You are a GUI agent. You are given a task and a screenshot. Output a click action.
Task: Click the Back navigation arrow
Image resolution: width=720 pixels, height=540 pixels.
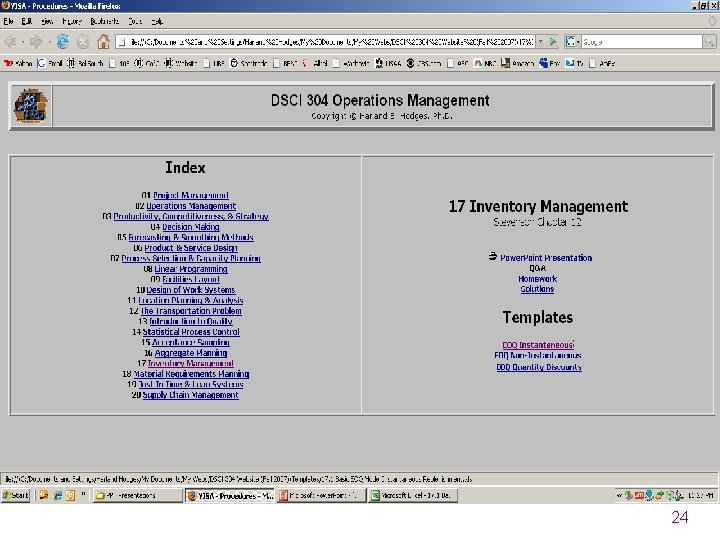pos(10,42)
